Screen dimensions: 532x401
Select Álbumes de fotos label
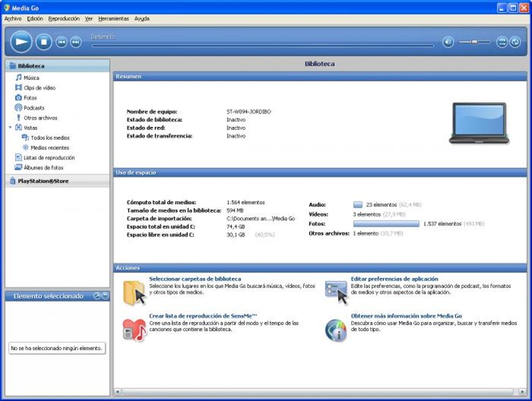click(x=43, y=167)
